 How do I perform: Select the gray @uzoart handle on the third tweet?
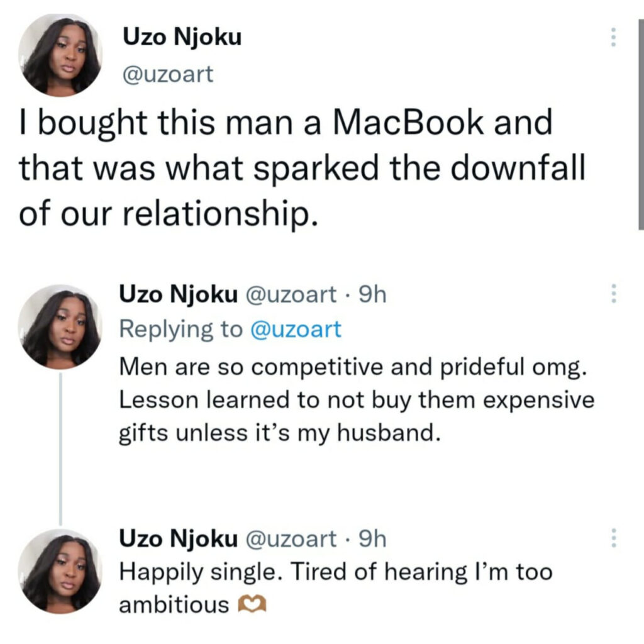tap(291, 539)
